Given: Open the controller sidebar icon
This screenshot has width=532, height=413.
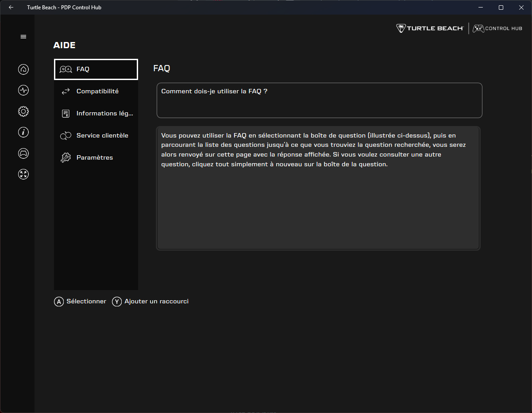Looking at the screenshot, I should [x=23, y=153].
